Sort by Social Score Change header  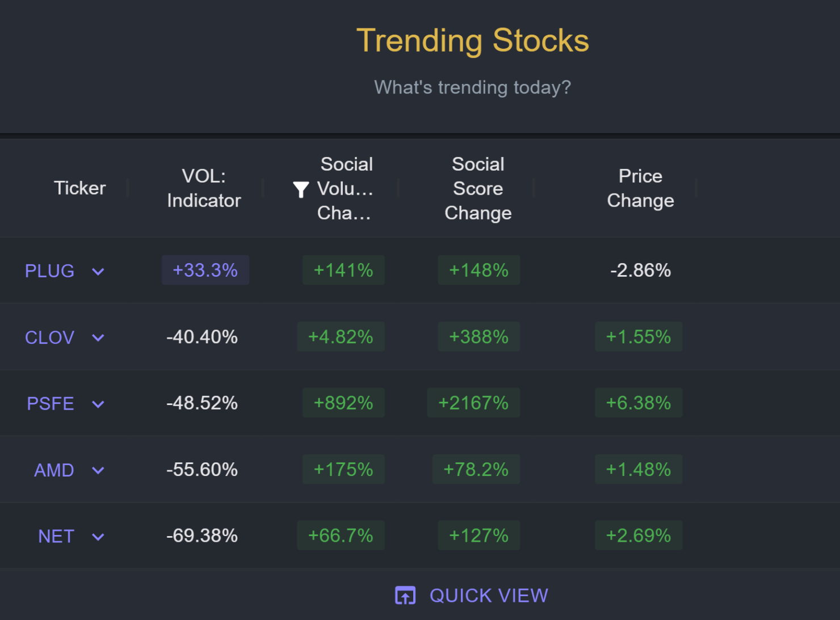coord(478,188)
